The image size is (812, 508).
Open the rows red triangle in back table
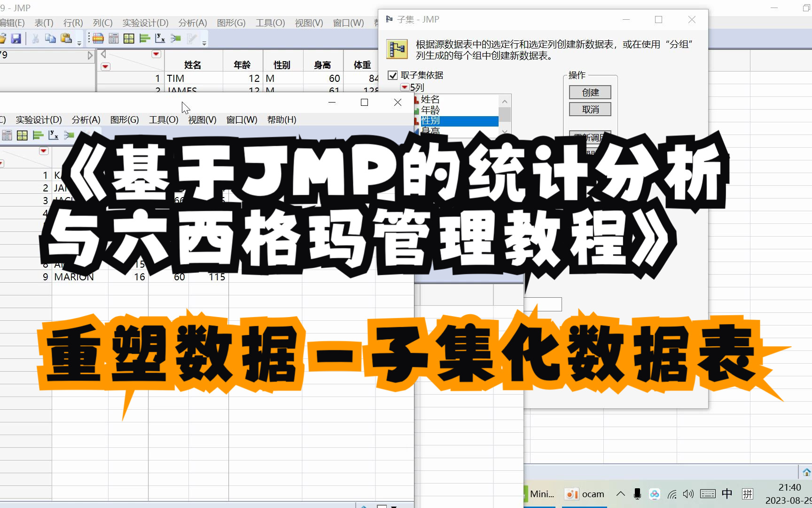click(106, 66)
